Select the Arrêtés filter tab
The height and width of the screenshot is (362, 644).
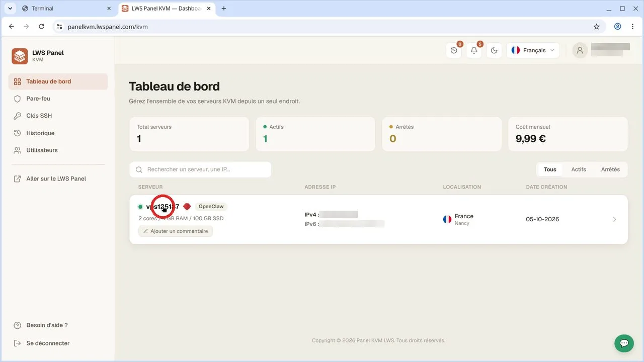610,169
